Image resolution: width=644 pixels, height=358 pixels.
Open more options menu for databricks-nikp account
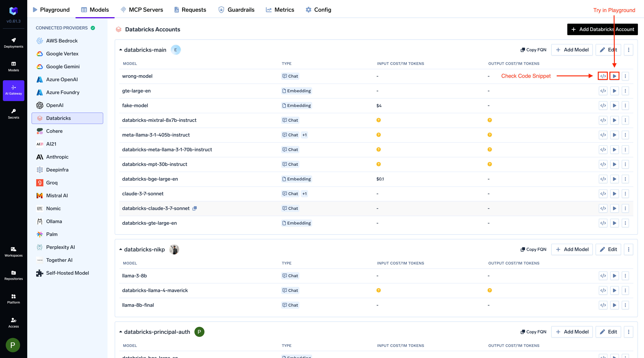(628, 249)
